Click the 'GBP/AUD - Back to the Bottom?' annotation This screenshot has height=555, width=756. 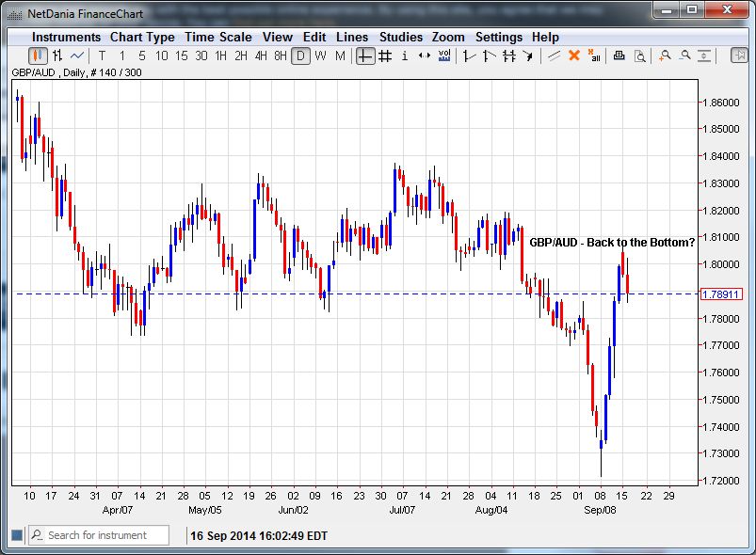coord(612,243)
